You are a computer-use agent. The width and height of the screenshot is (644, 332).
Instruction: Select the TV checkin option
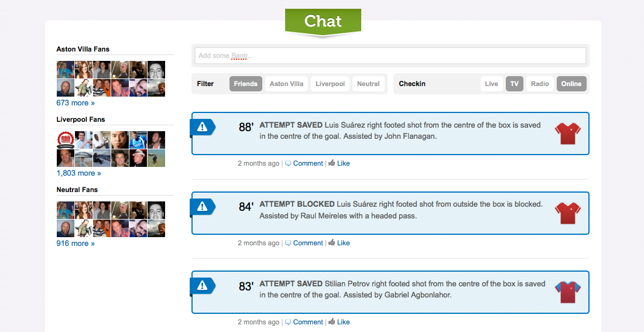[515, 84]
